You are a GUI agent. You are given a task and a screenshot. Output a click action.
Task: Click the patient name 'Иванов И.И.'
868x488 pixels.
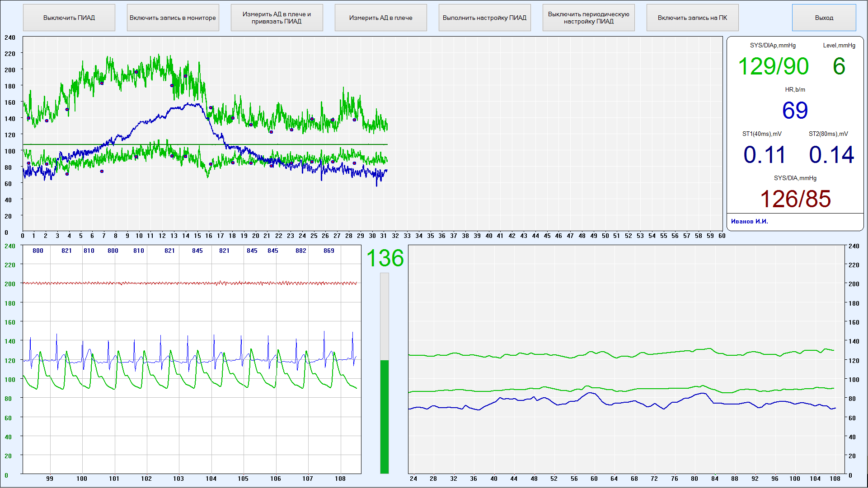point(750,221)
